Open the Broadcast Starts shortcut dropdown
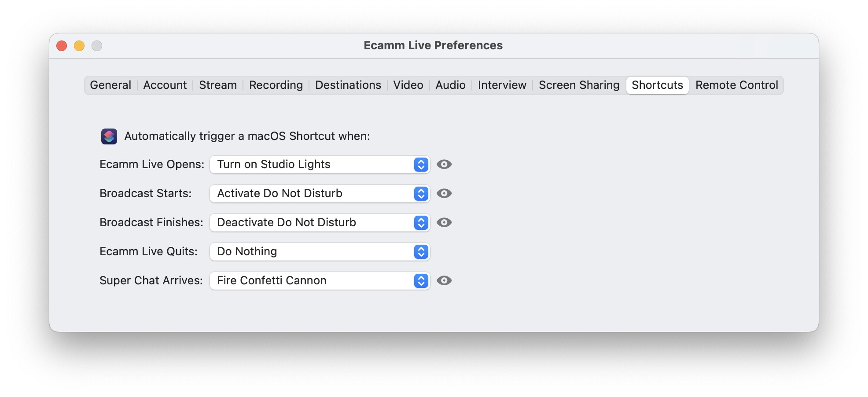868x397 pixels. coord(320,193)
